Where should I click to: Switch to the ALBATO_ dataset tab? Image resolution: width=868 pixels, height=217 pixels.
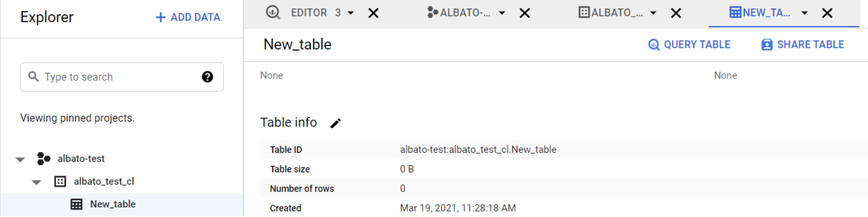click(x=611, y=13)
